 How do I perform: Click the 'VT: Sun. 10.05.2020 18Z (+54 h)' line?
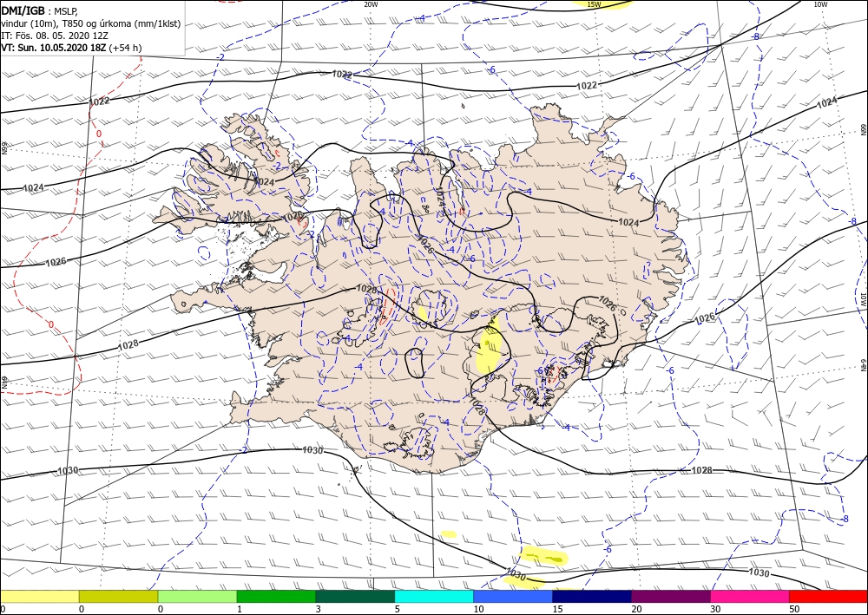(x=71, y=48)
